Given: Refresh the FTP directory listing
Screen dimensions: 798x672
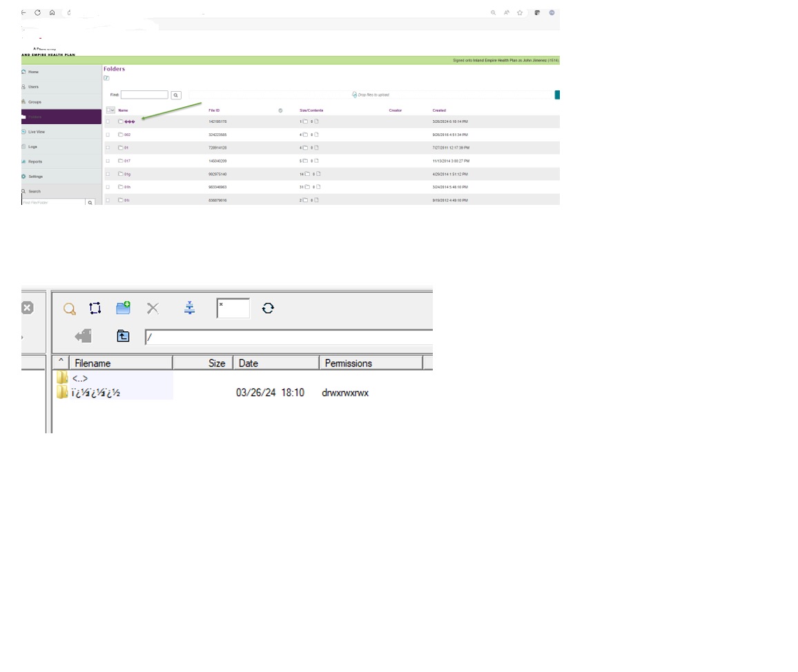Looking at the screenshot, I should point(269,308).
